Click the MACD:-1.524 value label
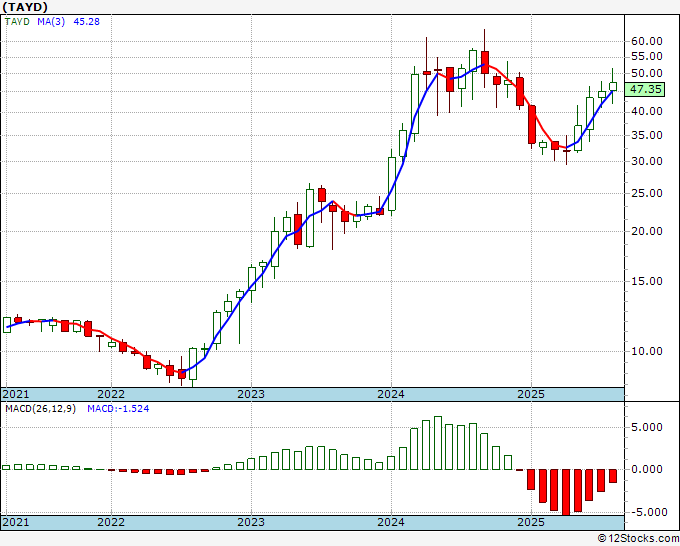Viewport: 680px width, 546px height. [118, 409]
